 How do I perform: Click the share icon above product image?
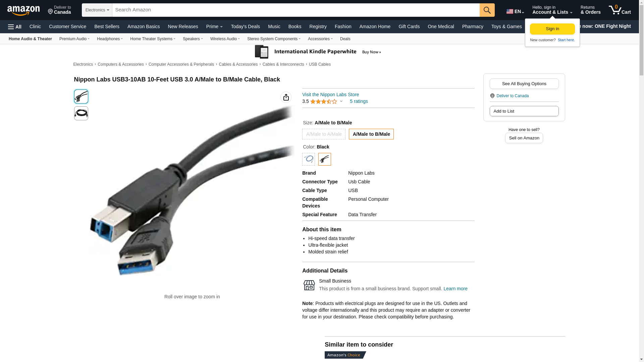[x=286, y=97]
